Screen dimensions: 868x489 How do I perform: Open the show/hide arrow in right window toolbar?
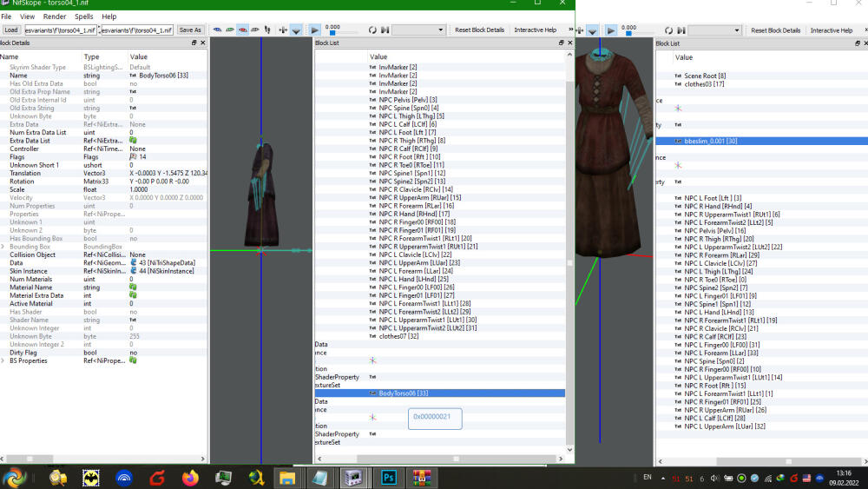click(x=592, y=31)
